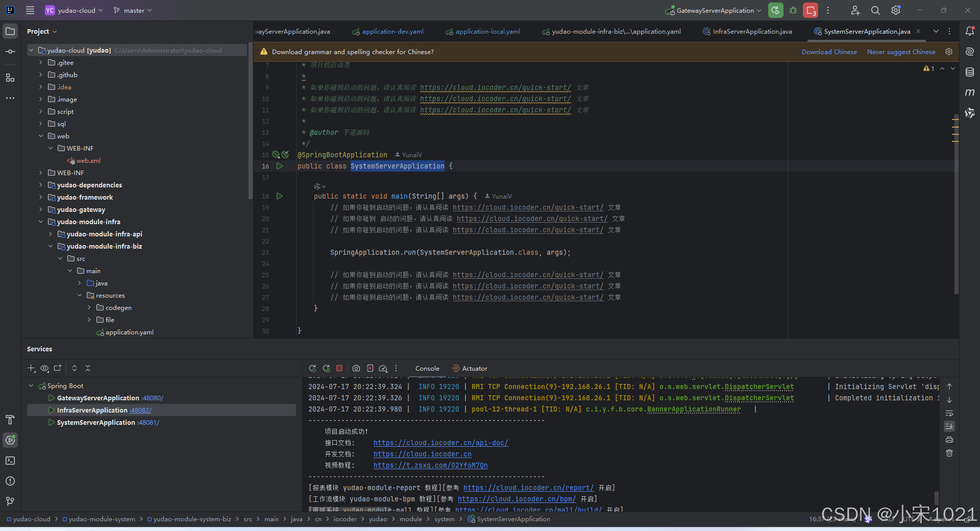Open the GatewayServerApplication run configuration dropdown

(714, 10)
